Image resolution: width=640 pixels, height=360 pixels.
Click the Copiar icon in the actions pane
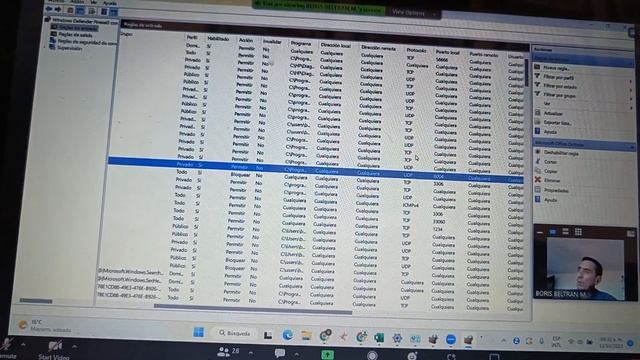pos(538,170)
